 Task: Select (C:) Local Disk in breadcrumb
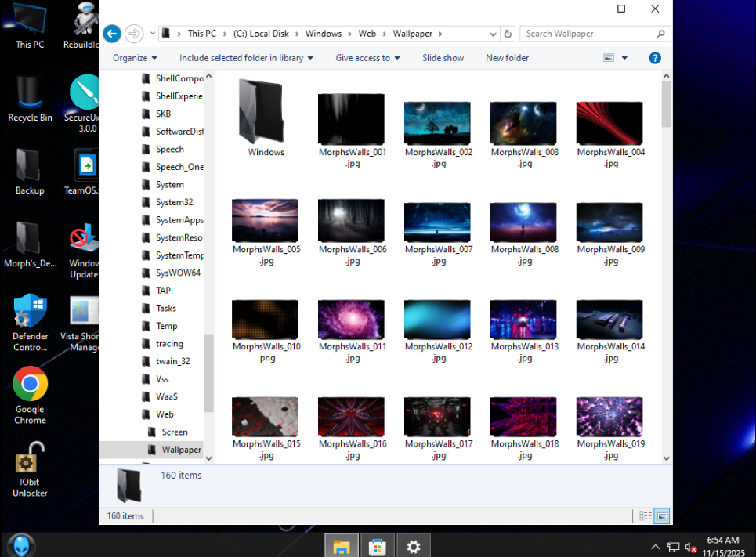[x=262, y=34]
